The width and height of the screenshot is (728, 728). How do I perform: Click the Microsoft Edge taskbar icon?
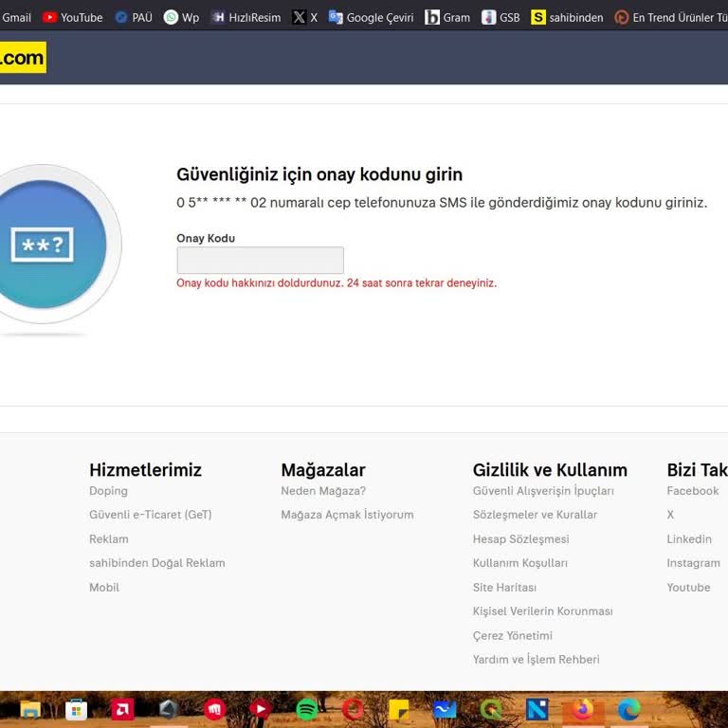628,709
